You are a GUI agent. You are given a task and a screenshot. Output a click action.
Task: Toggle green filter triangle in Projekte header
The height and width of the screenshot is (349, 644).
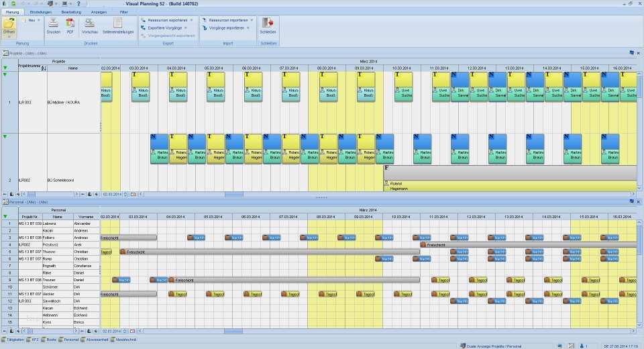tap(5, 68)
